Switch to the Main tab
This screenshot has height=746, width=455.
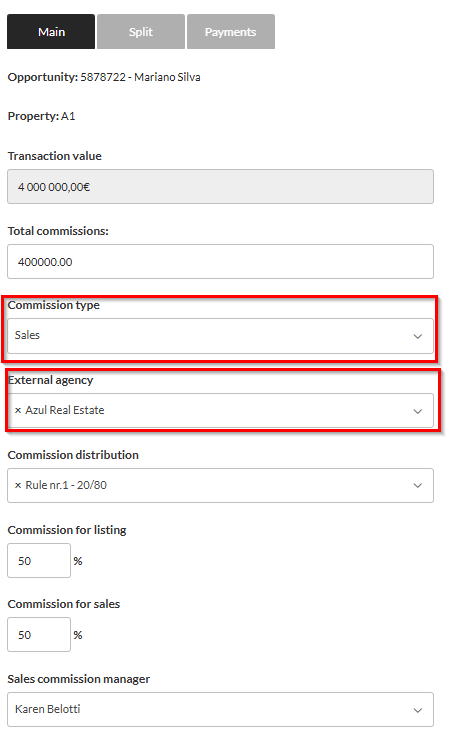(51, 31)
